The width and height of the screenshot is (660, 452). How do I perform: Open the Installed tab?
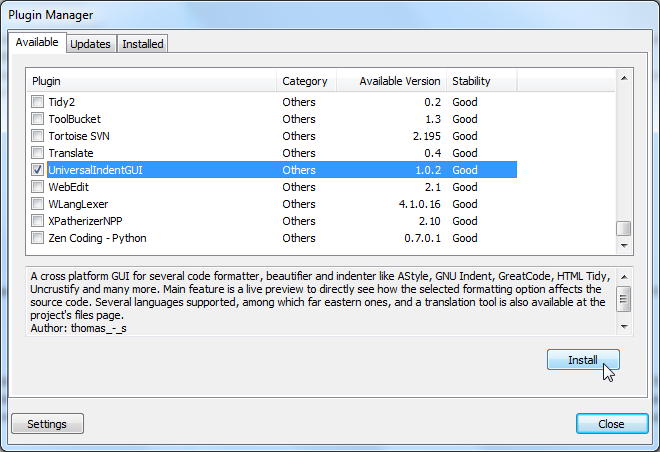click(x=143, y=44)
